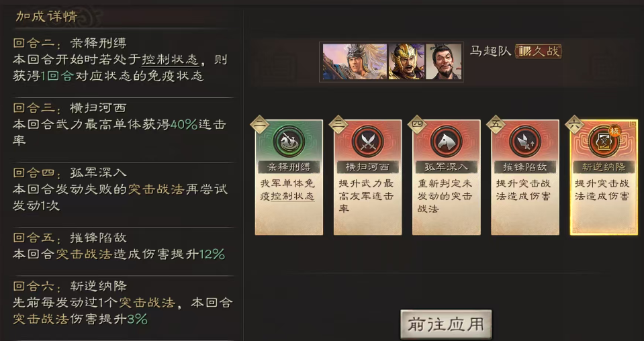Viewport: 644px width, 341px height.
Task: Select the third general portrait in plain clothes
Action: (444, 62)
